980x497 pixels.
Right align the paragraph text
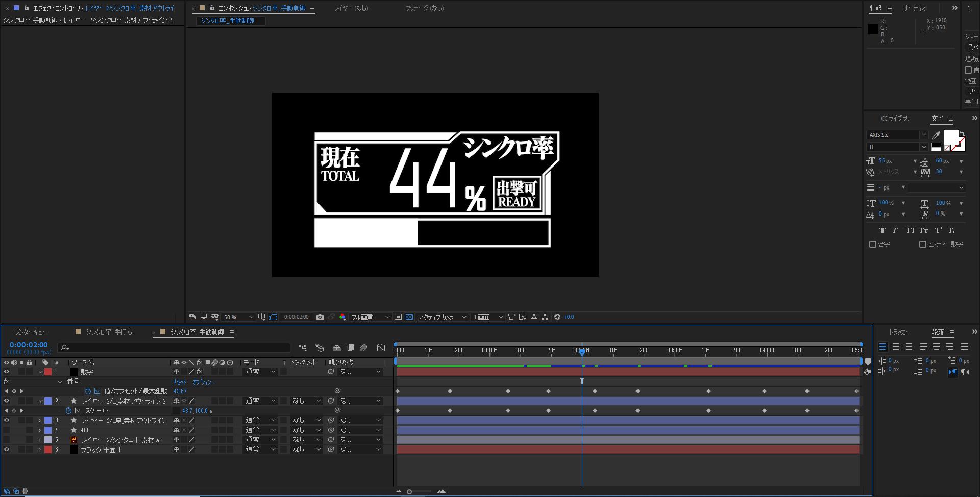[909, 347]
